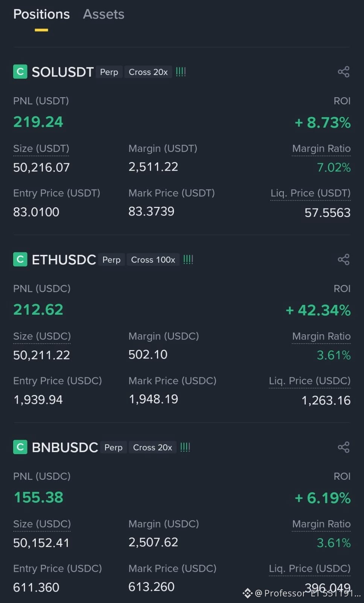Tap the SOLUSDT Perp tag

pyautogui.click(x=109, y=72)
